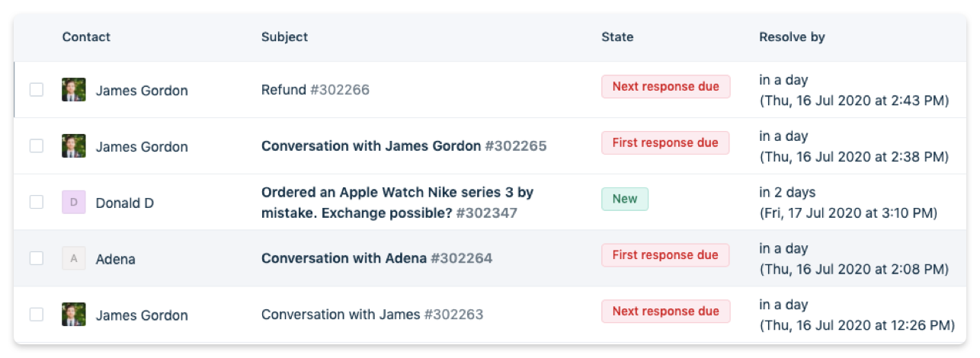The image size is (980, 358).
Task: Tick the checkbox for Refund #302266
Action: (x=37, y=90)
